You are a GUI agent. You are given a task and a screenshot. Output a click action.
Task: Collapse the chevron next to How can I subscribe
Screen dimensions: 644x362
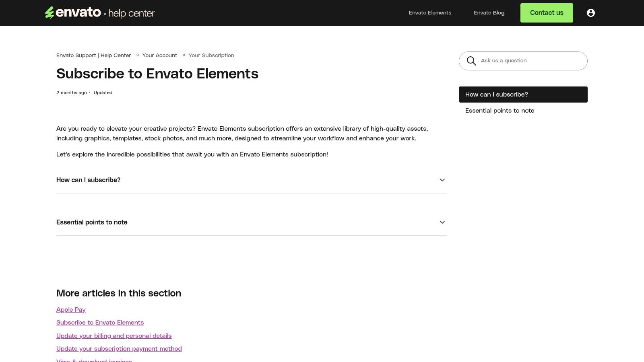coord(442,180)
